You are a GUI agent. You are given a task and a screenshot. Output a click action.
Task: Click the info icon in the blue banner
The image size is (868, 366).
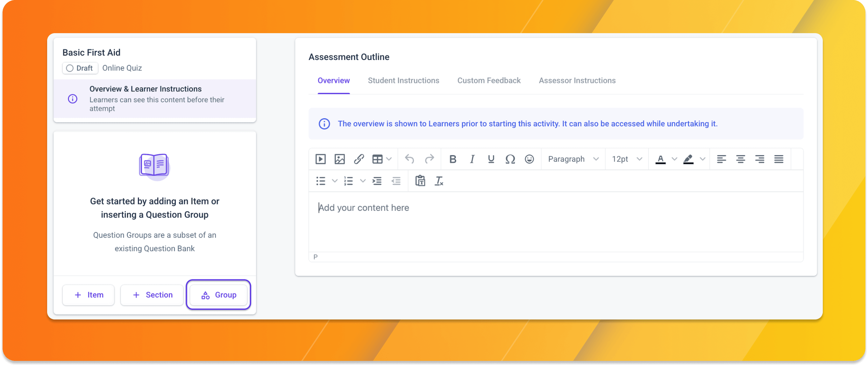pyautogui.click(x=324, y=124)
